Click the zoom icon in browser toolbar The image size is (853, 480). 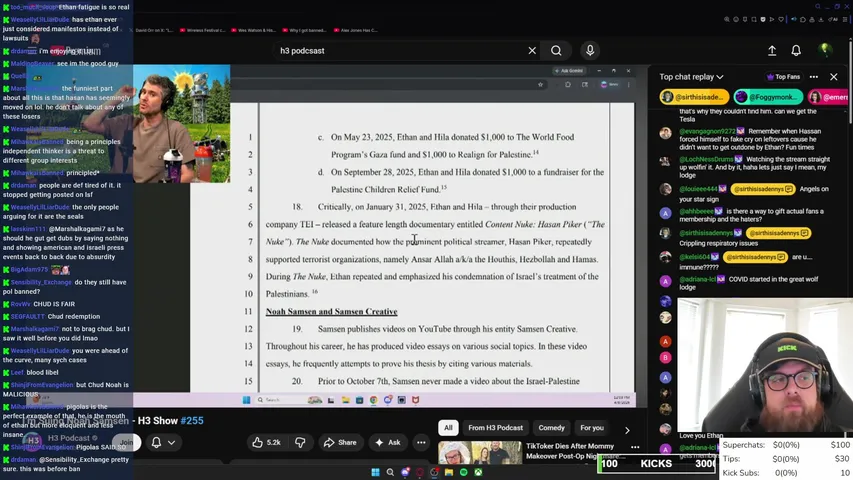tap(727, 19)
